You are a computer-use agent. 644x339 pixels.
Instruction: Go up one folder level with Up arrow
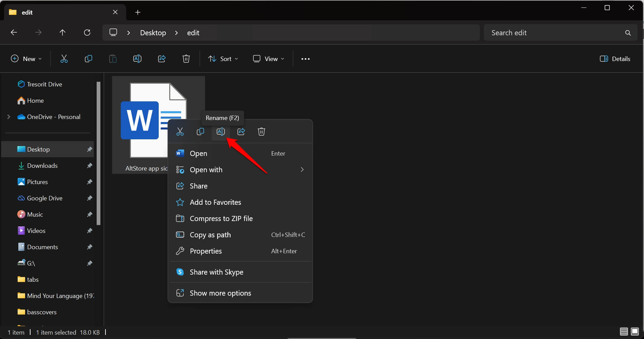click(62, 33)
